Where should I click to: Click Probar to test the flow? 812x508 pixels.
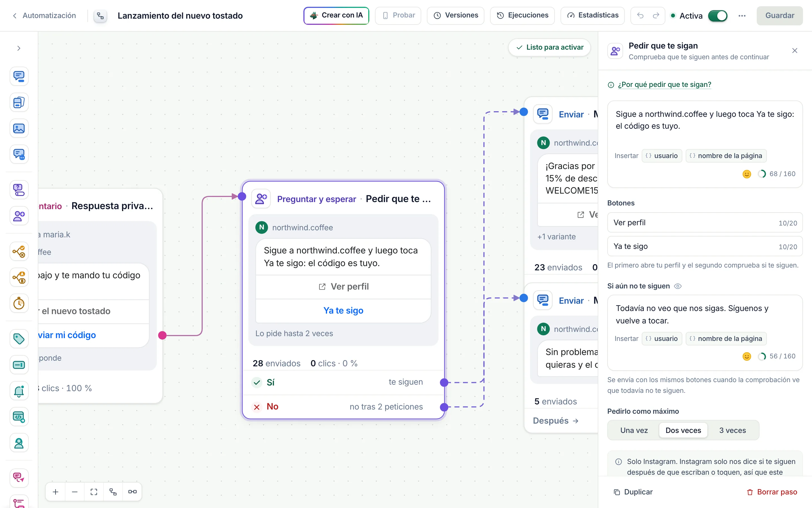pos(398,16)
